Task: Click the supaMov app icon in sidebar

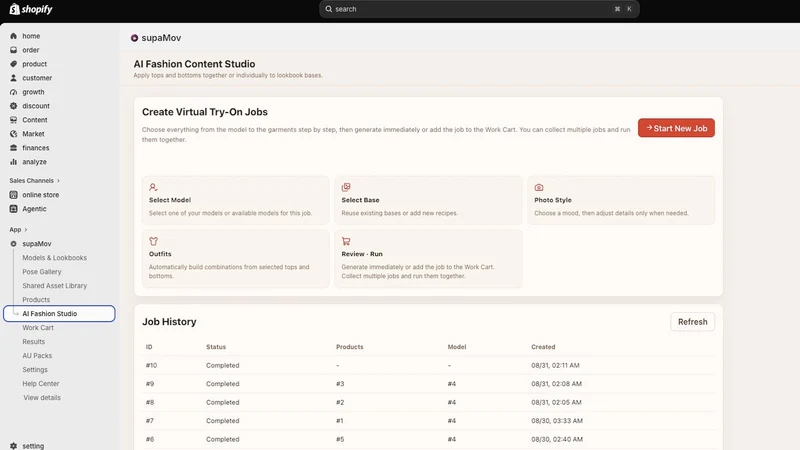Action: 13,244
